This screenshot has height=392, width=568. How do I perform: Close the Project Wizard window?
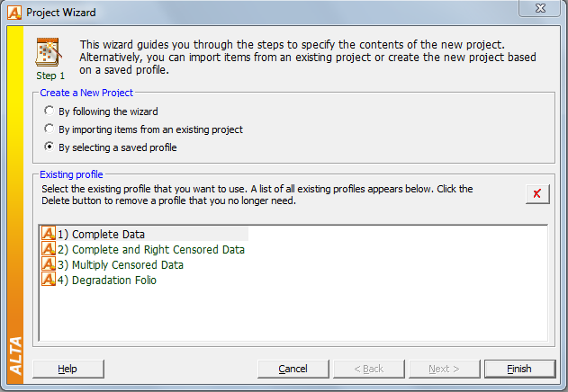tap(540, 8)
